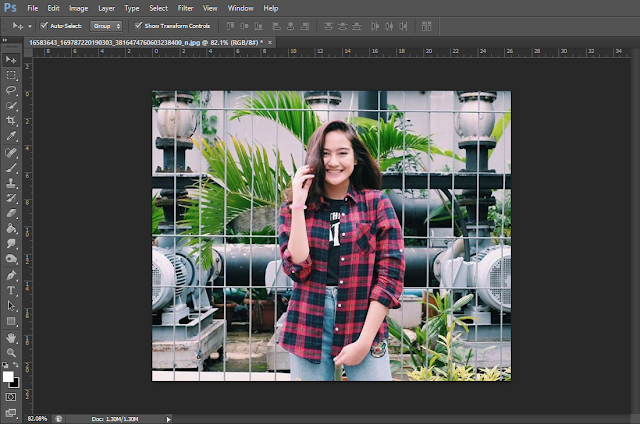Open the Image menu
Image resolution: width=640 pixels, height=424 pixels.
pos(78,8)
